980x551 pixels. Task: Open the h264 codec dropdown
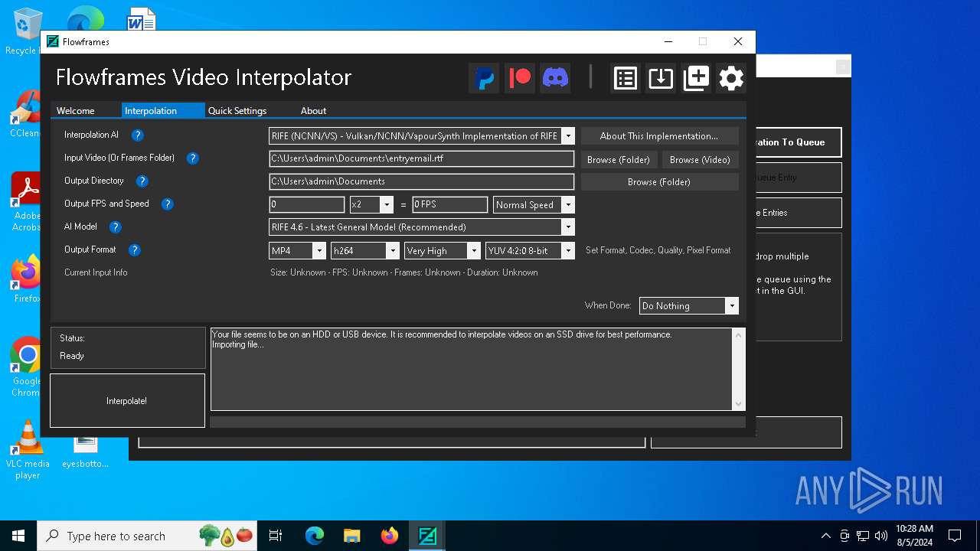(x=393, y=251)
